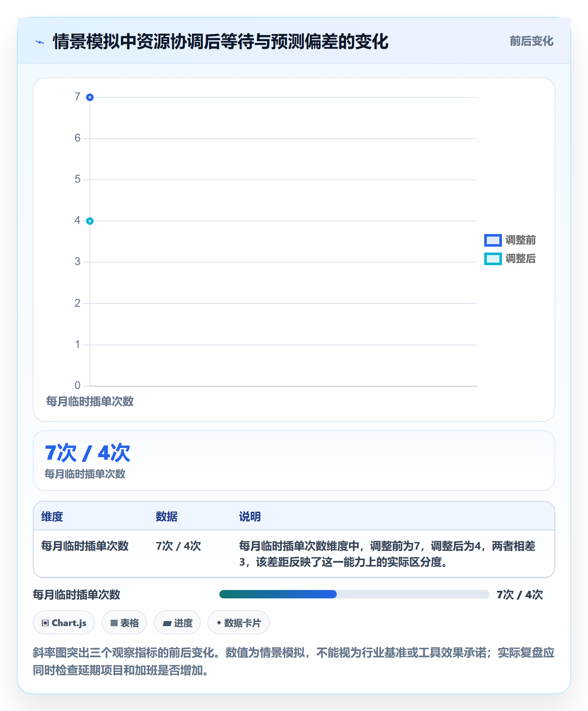Click the 7次 / 4次 table data cell
This screenshot has width=588, height=711.
(178, 546)
